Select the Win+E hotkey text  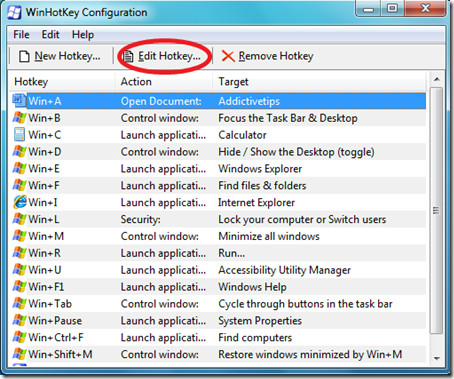coord(44,169)
